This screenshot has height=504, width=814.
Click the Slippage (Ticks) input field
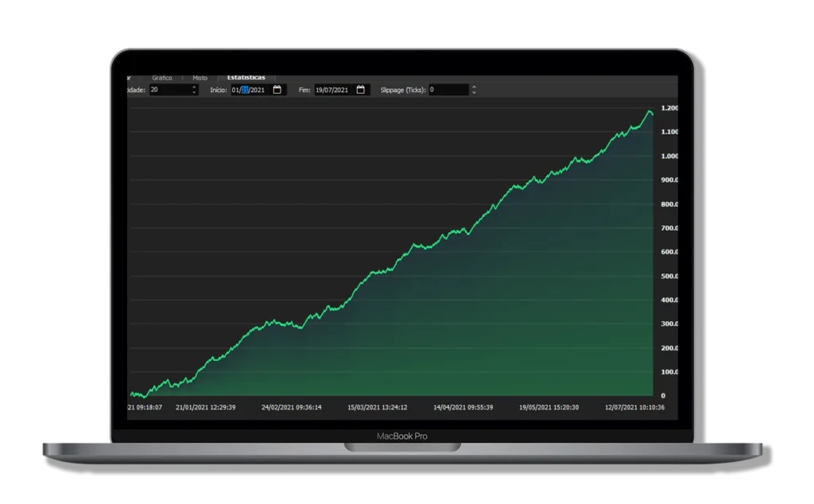tap(448, 90)
